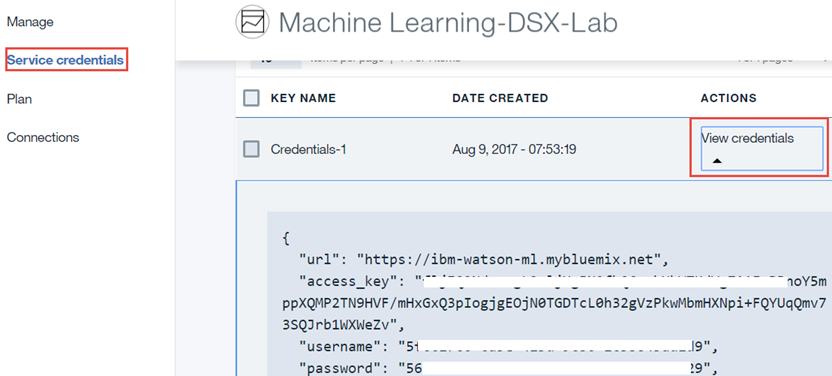This screenshot has width=832, height=376.
Task: Go to Connections
Action: pyautogui.click(x=43, y=137)
